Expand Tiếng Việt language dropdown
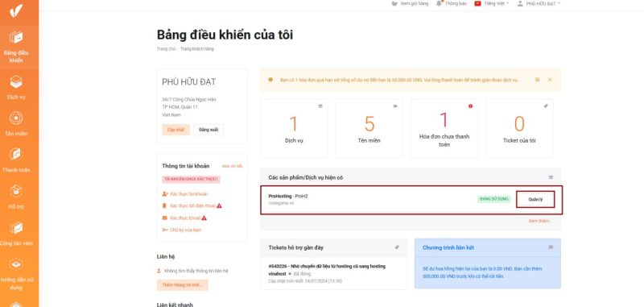This screenshot has width=644, height=307. tap(492, 3)
